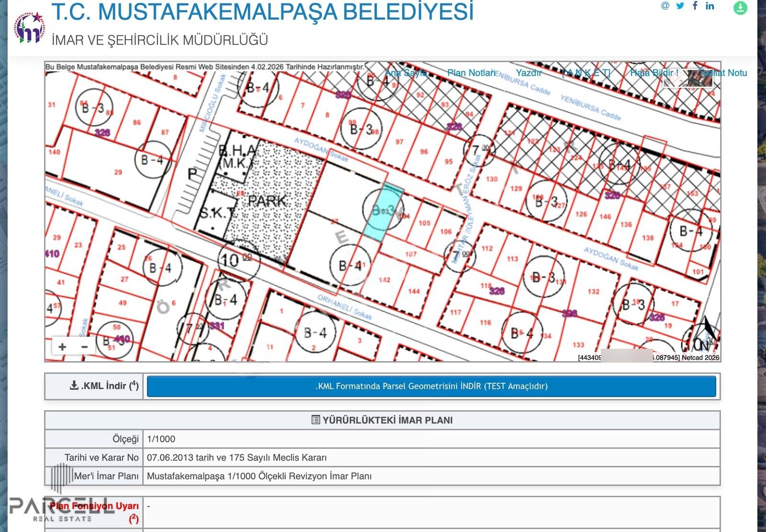This screenshot has width=766, height=532.
Task: Click Yazdır to print the document
Action: tap(529, 73)
